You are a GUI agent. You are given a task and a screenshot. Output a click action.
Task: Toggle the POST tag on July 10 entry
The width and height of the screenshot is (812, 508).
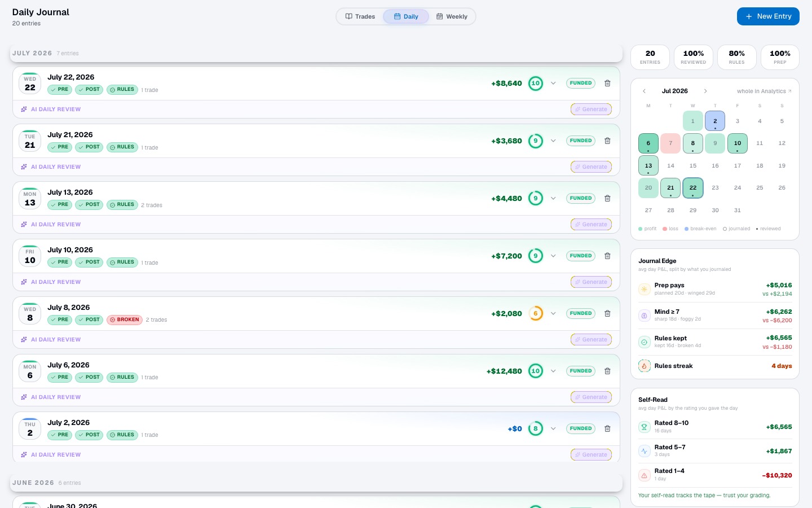point(89,262)
